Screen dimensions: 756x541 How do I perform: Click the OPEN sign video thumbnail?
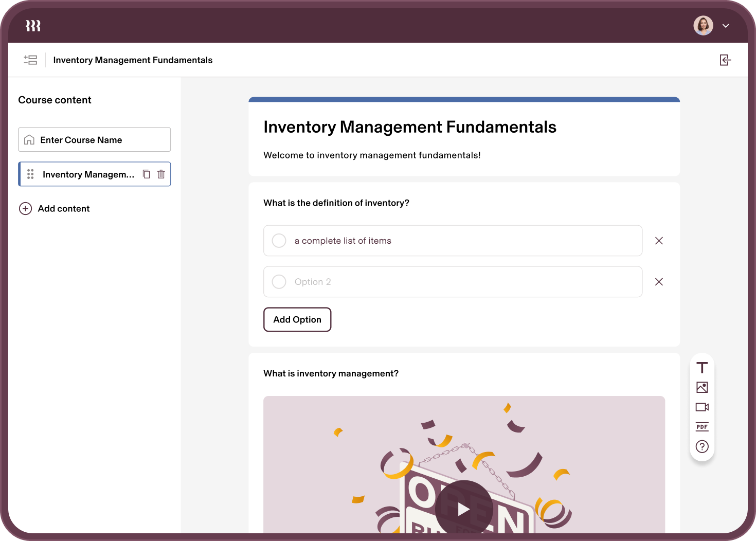coord(464,464)
